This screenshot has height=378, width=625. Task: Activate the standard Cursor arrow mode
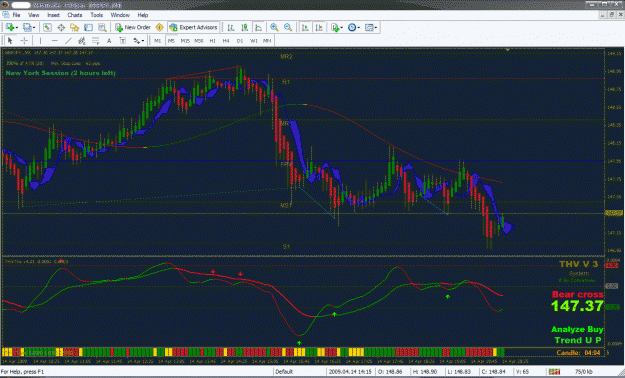click(x=10, y=41)
